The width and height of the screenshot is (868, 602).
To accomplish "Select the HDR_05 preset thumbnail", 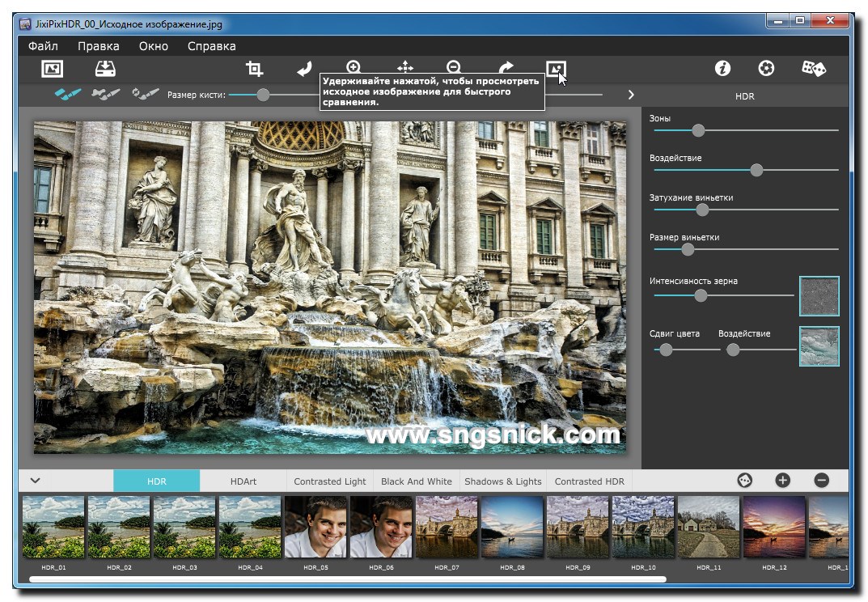I will (315, 527).
